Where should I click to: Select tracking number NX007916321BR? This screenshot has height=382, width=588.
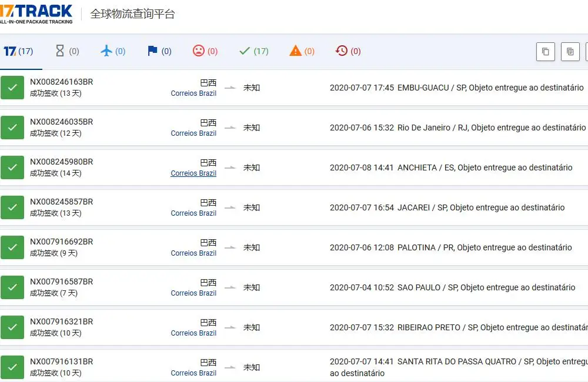(62, 321)
